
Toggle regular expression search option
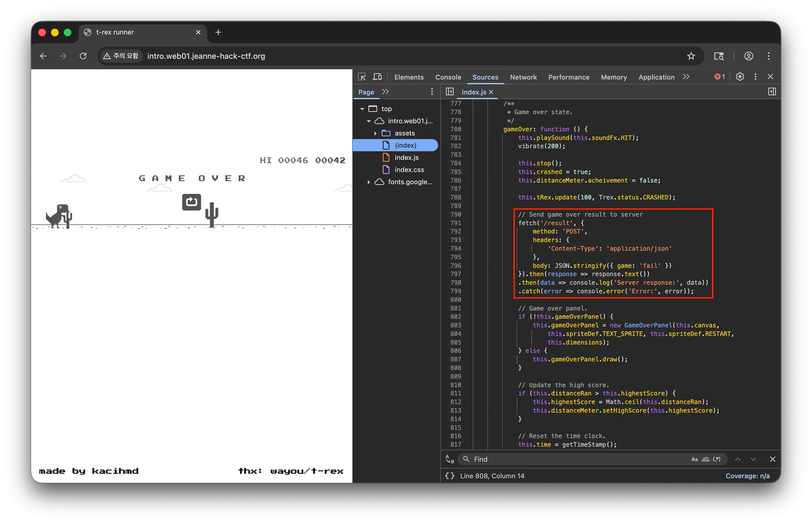(x=717, y=459)
